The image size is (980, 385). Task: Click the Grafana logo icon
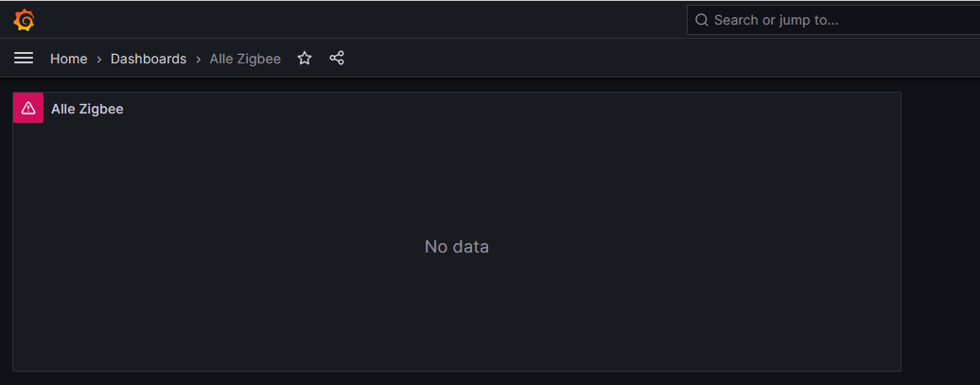click(25, 20)
